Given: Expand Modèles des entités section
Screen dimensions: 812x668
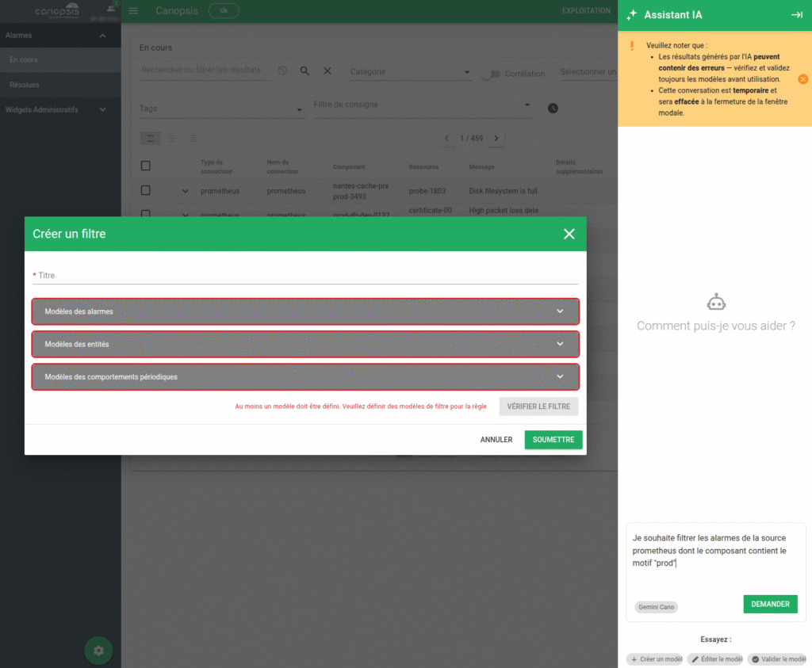Looking at the screenshot, I should tap(305, 344).
